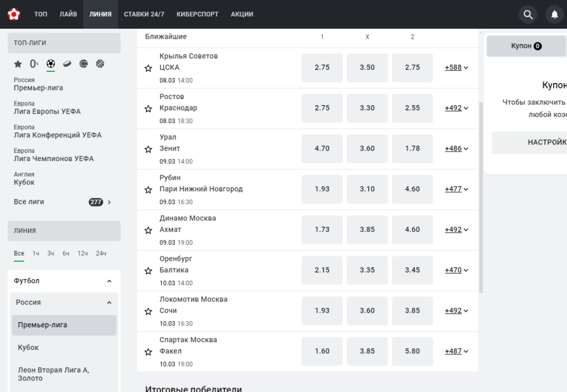The width and height of the screenshot is (567, 392).
Task: Favorite the Крылья Советов – ЦСКА match
Action: click(148, 68)
